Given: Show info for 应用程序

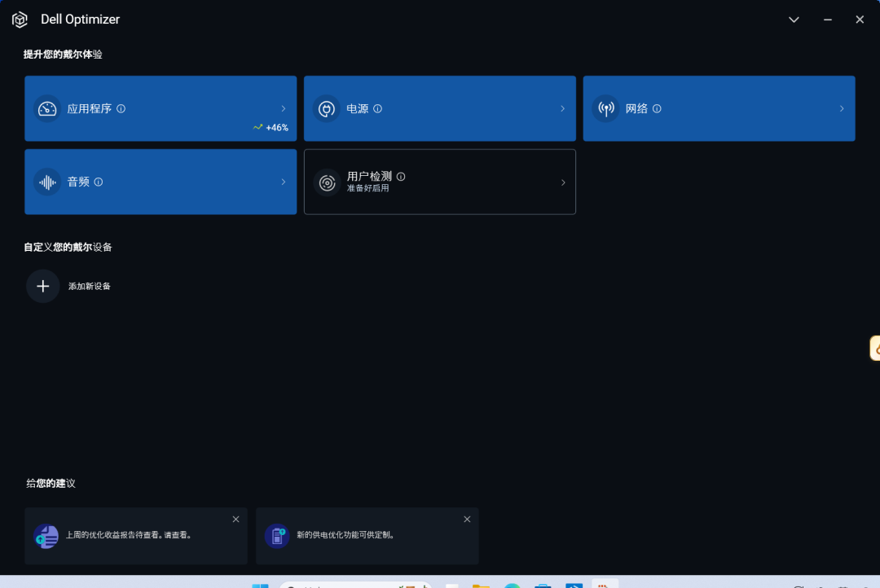Looking at the screenshot, I should coord(121,109).
